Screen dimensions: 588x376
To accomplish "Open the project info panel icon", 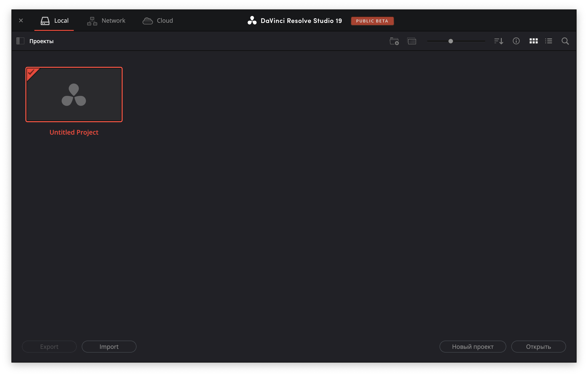I will coord(516,41).
